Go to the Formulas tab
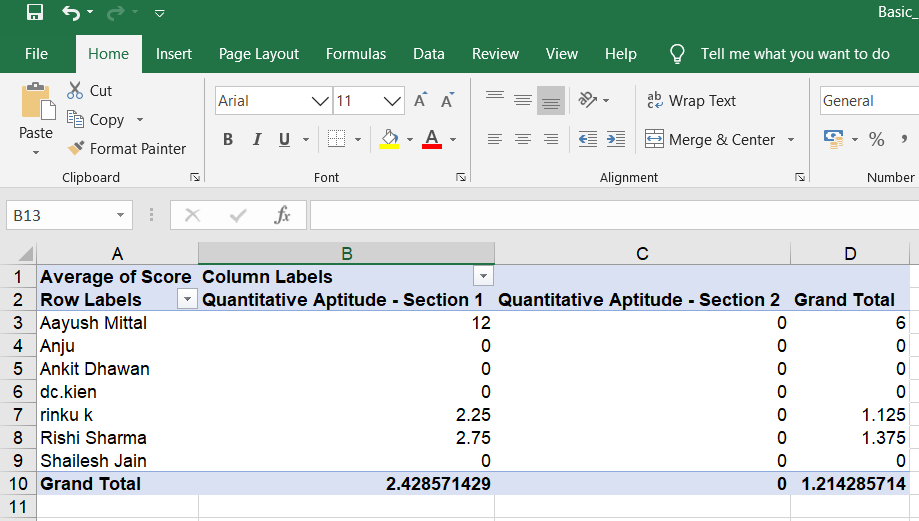Viewport: 919px width, 521px height. pos(356,54)
